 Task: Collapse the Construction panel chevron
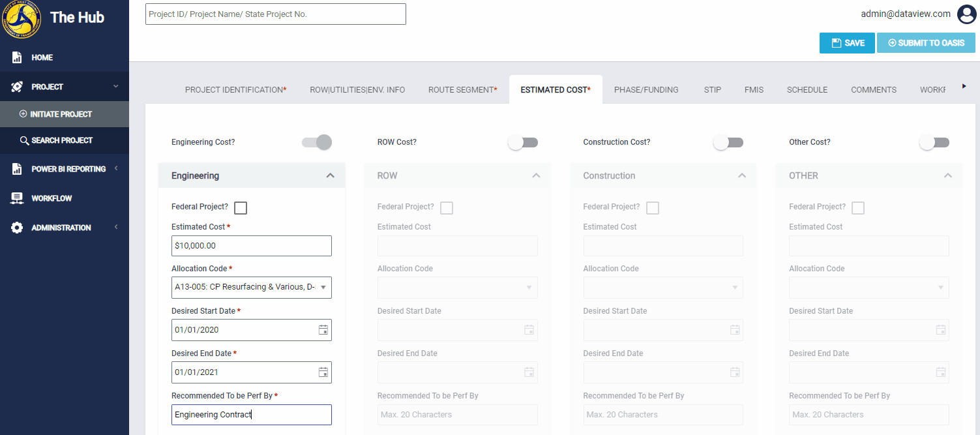[x=742, y=175]
